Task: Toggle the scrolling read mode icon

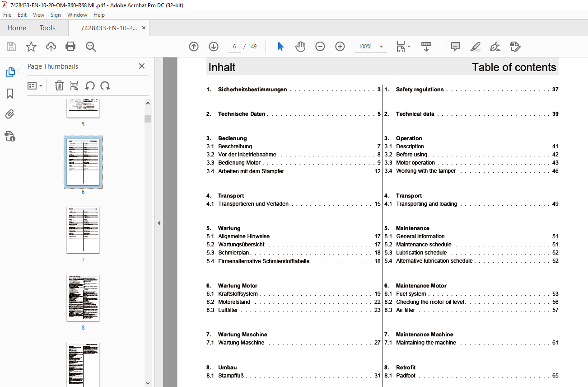Action: (426, 47)
